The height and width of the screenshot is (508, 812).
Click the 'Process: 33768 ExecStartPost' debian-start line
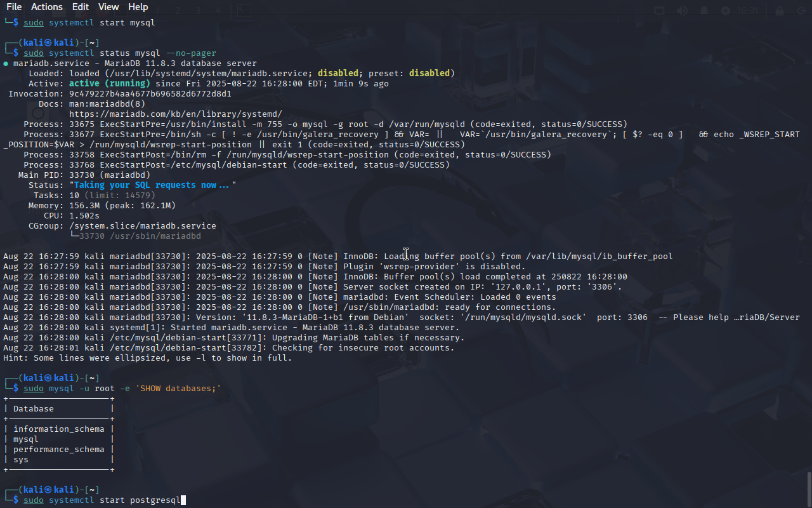point(237,165)
